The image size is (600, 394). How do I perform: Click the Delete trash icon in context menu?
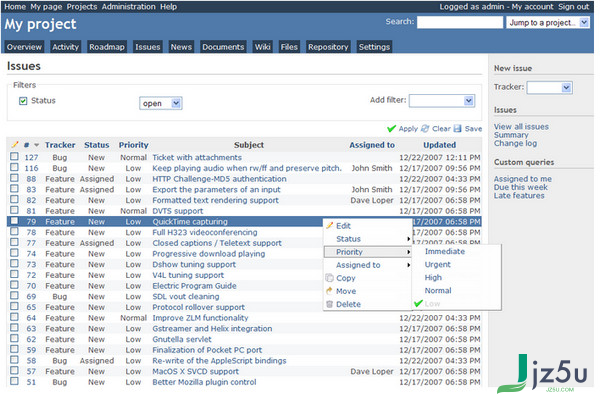click(329, 304)
